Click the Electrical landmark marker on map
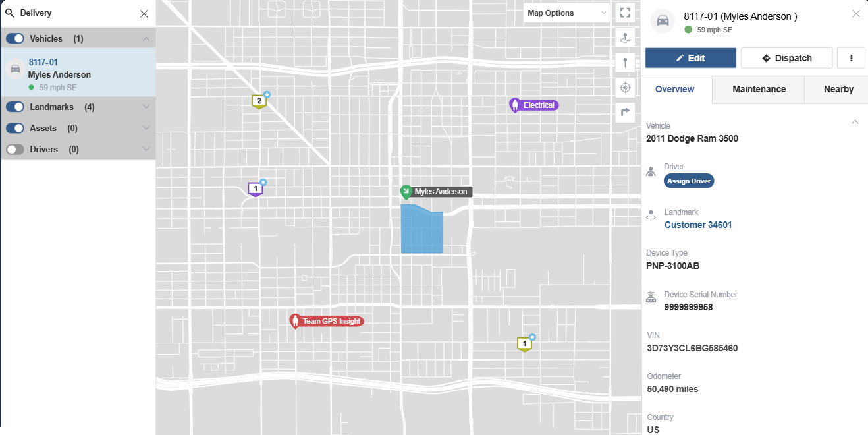 [533, 105]
